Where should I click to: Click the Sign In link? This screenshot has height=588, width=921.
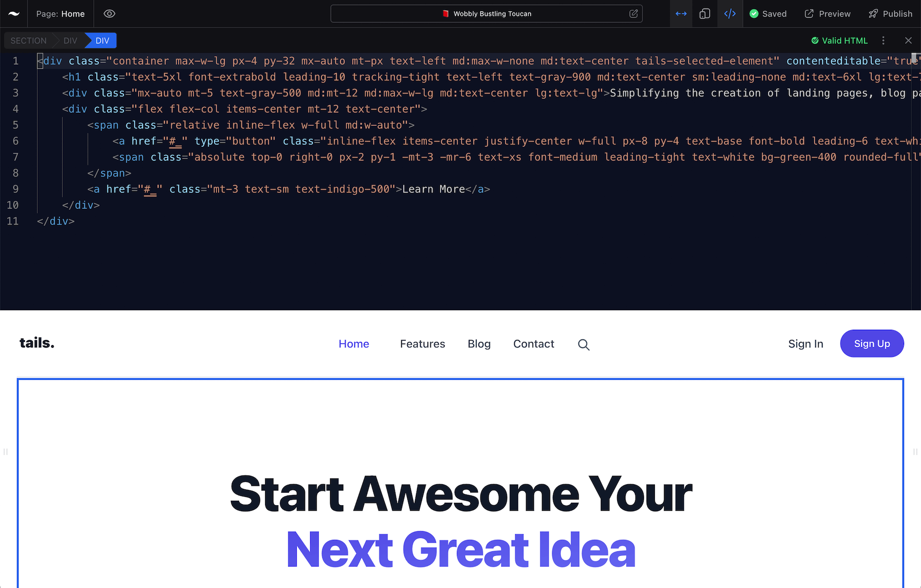pyautogui.click(x=805, y=344)
